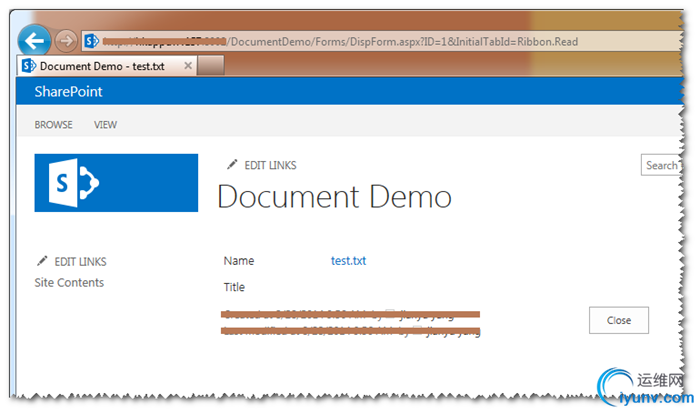Screen dimensions: 700x414
Task: Click EDIT LINKS in top navigation
Action: coord(270,165)
